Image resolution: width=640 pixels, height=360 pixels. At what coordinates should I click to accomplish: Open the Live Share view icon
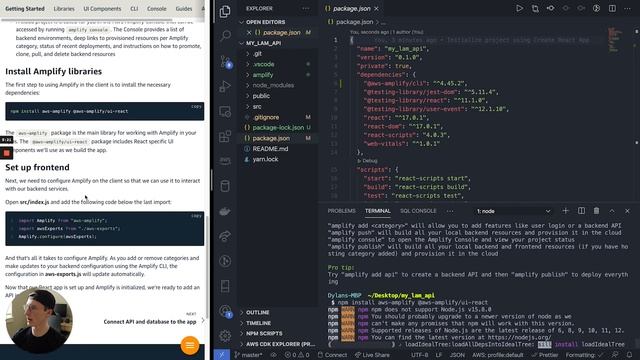[x=225, y=236]
